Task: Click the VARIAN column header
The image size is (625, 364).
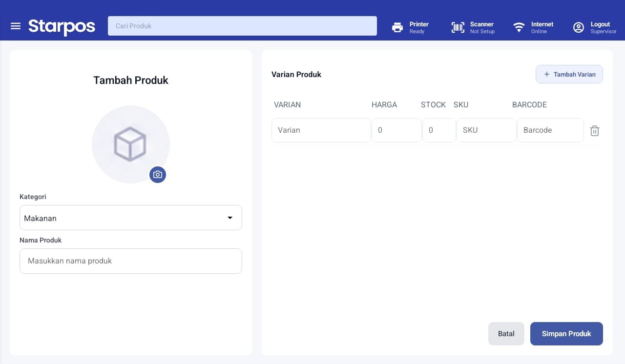Action: coord(287,104)
